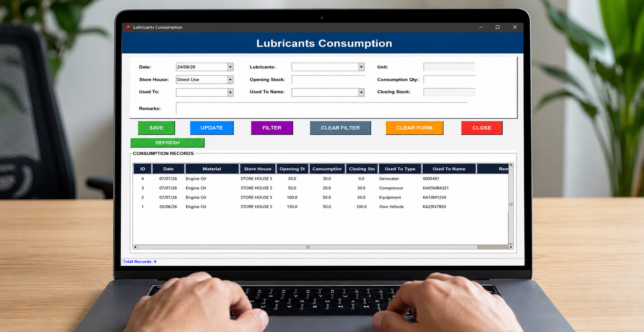Expand the Store House combo box

230,80
